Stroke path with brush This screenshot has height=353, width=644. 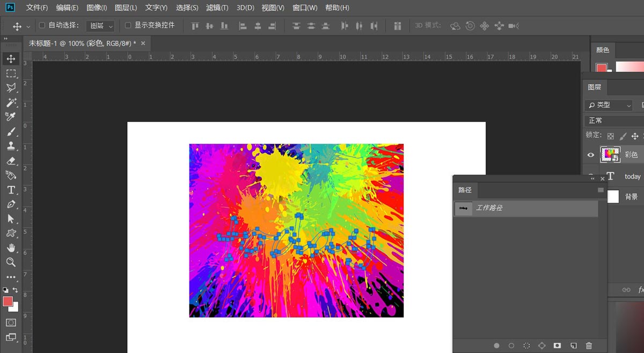[x=511, y=346]
